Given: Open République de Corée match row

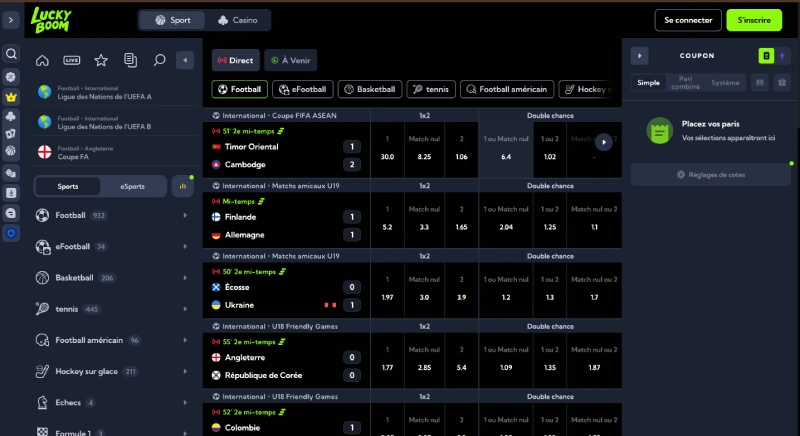Looking at the screenshot, I should [x=263, y=375].
